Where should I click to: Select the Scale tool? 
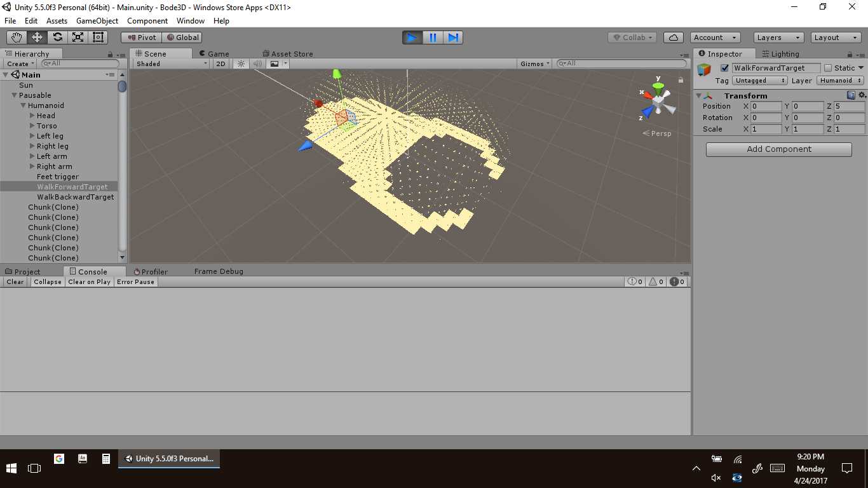click(x=78, y=37)
